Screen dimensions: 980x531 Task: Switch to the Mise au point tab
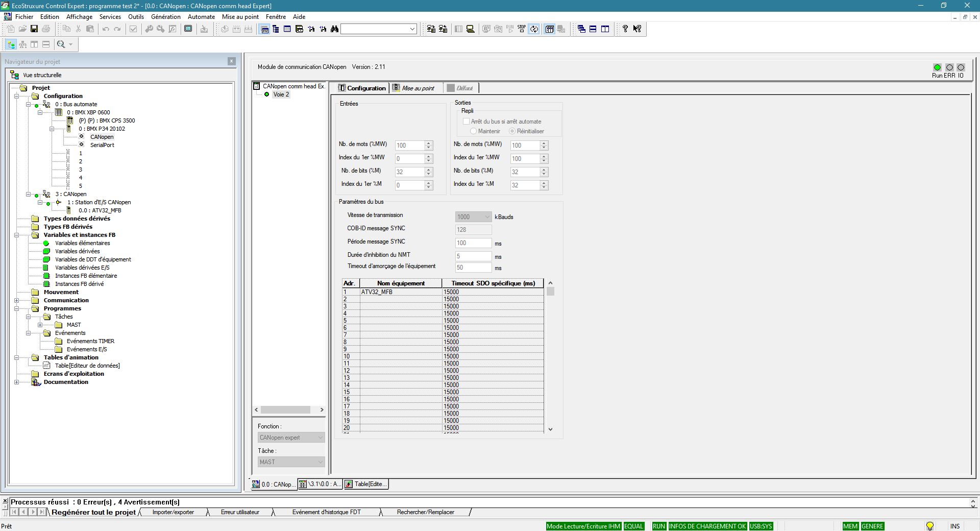point(417,88)
